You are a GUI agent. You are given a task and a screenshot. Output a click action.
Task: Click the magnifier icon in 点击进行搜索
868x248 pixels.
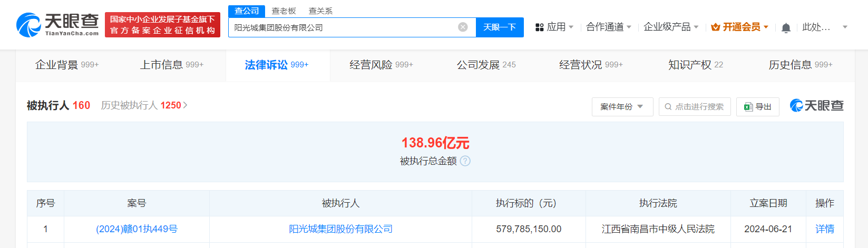click(x=668, y=107)
